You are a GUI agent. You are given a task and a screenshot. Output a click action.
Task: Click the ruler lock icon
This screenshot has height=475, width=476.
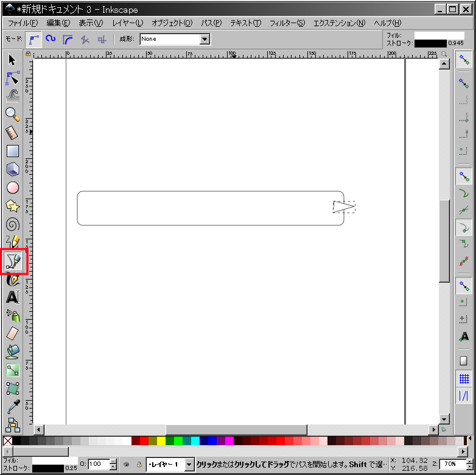[x=28, y=54]
